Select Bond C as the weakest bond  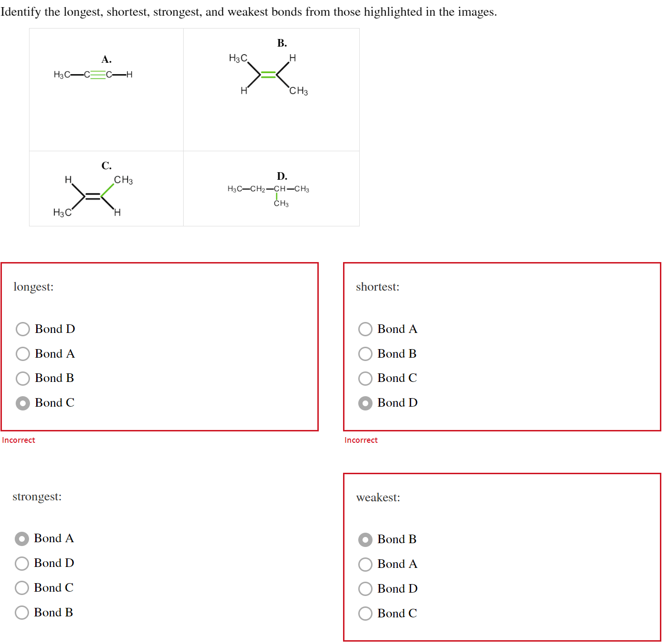(x=365, y=614)
